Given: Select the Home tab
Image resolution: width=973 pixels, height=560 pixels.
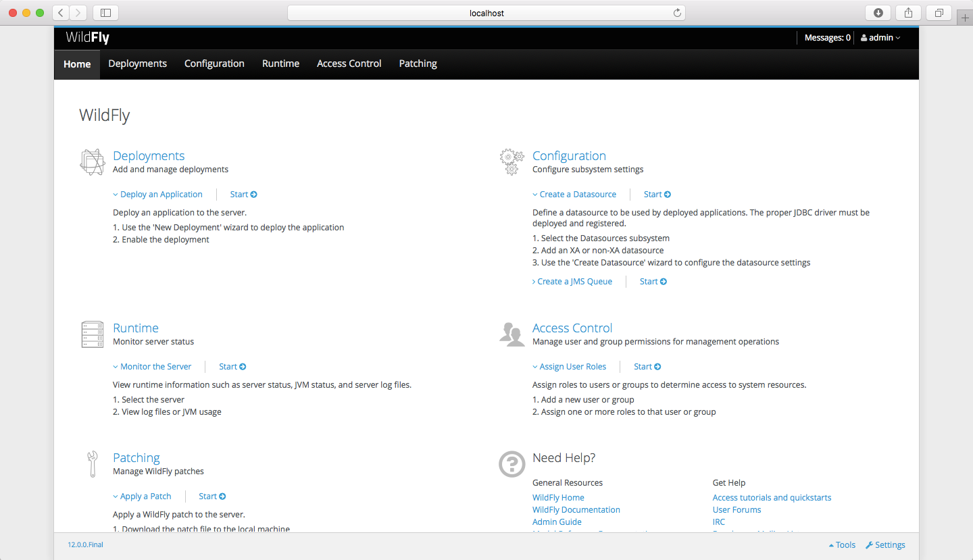Looking at the screenshot, I should pyautogui.click(x=77, y=64).
